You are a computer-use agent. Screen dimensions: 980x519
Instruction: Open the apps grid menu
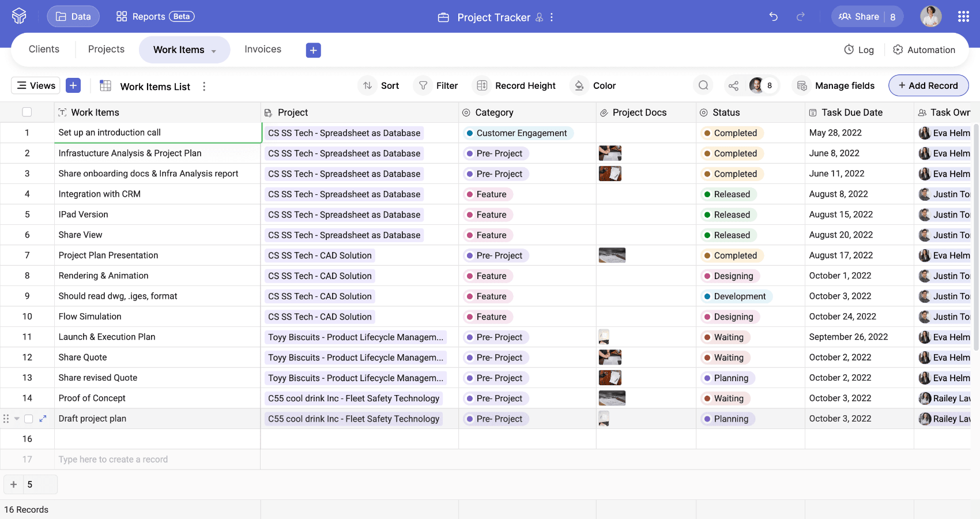[963, 17]
